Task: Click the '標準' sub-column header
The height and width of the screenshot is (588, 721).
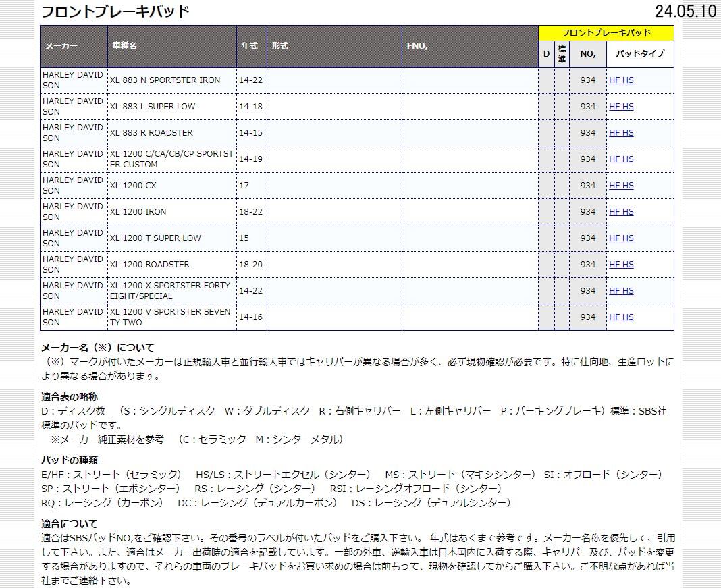Action: point(562,54)
